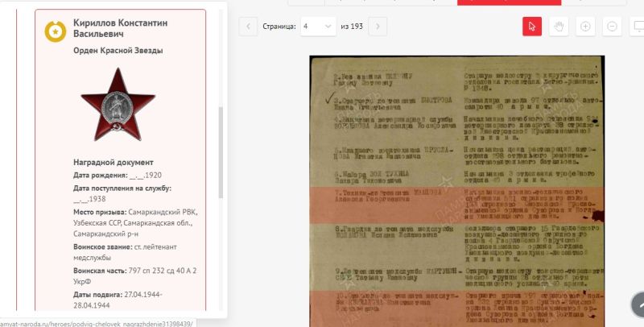Screen dimensions: 644x327
Task: Go to the previous document page
Action: (248, 27)
